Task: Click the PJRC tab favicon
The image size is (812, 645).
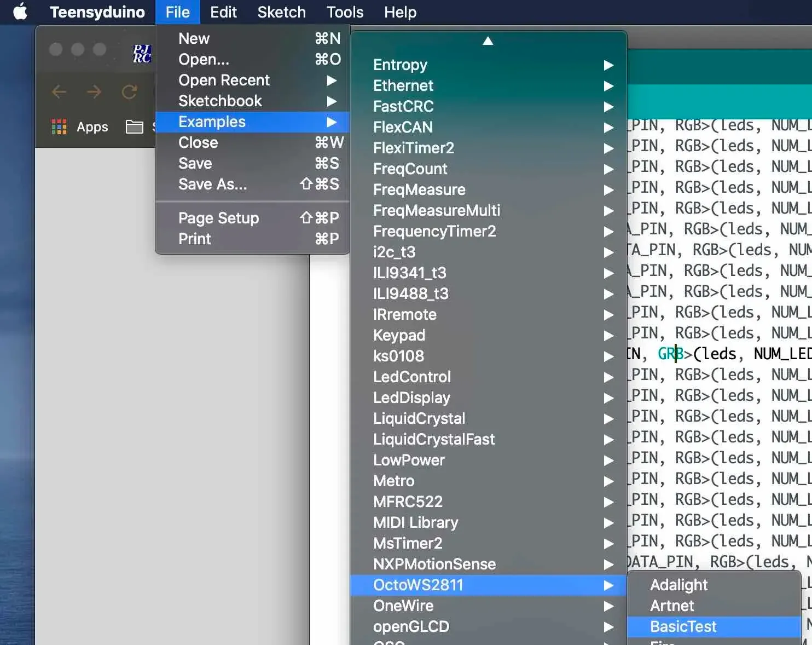Action: (x=142, y=54)
